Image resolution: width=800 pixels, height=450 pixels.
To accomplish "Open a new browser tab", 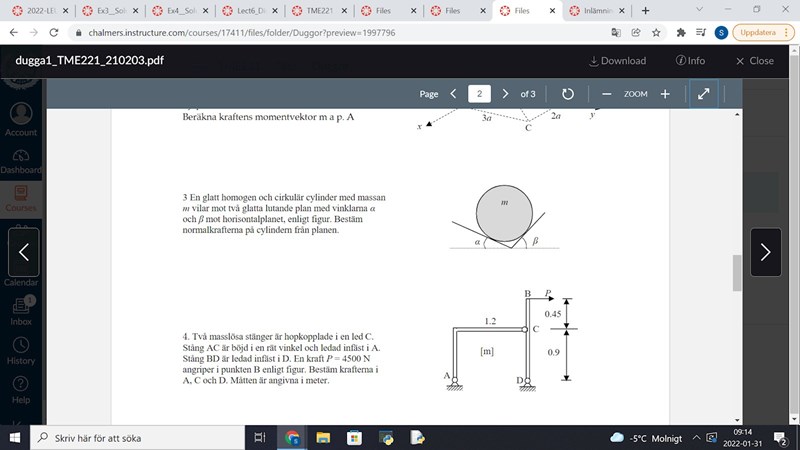I will click(x=645, y=10).
